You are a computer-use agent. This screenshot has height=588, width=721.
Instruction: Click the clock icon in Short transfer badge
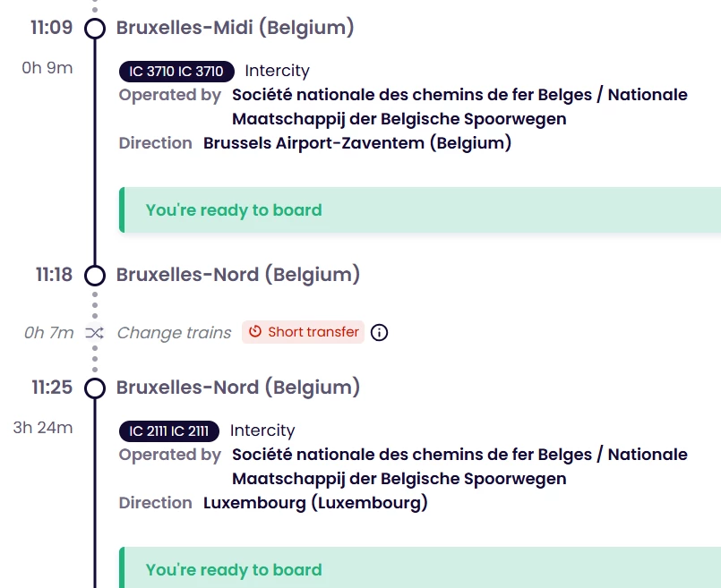[x=255, y=332]
